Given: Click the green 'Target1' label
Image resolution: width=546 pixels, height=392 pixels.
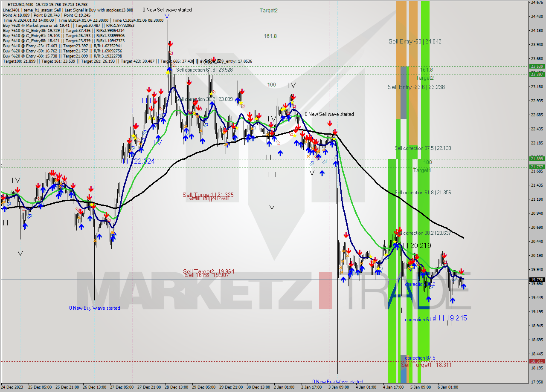Looking at the screenshot, I should 422,170.
